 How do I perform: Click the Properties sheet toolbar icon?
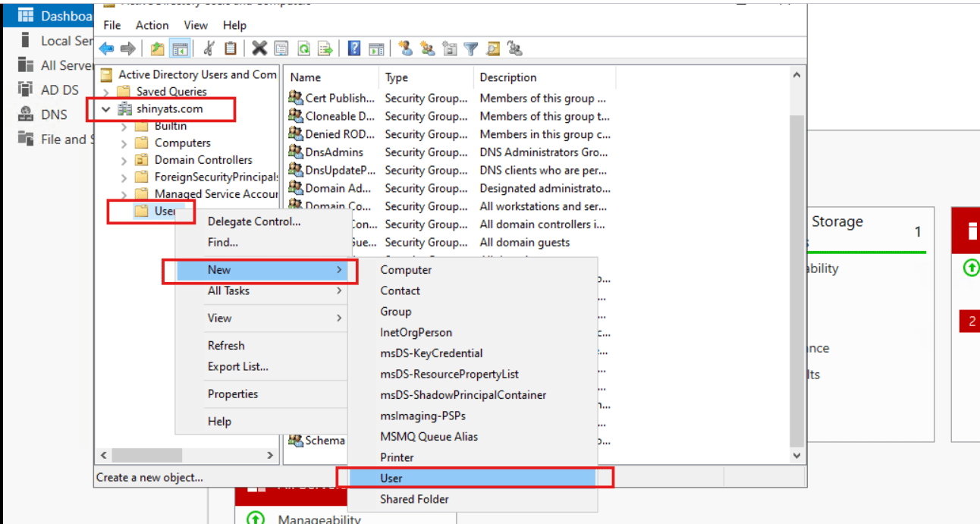[x=281, y=49]
